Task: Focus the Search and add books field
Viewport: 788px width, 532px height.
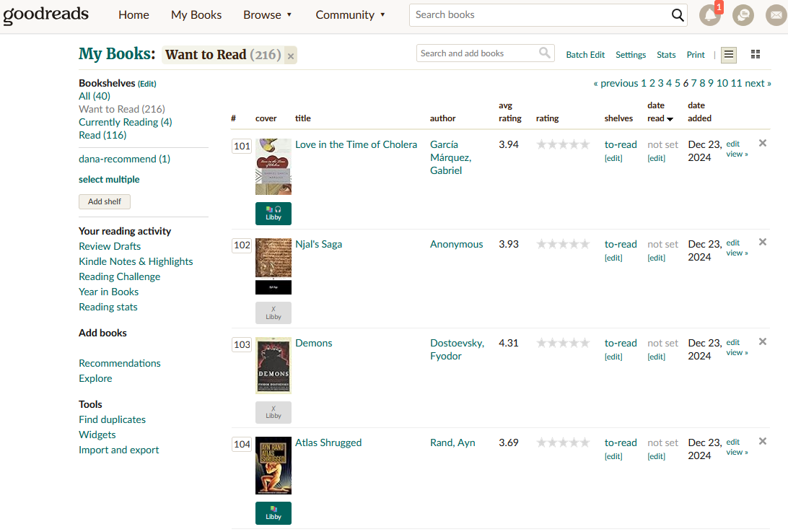Action: click(x=478, y=53)
